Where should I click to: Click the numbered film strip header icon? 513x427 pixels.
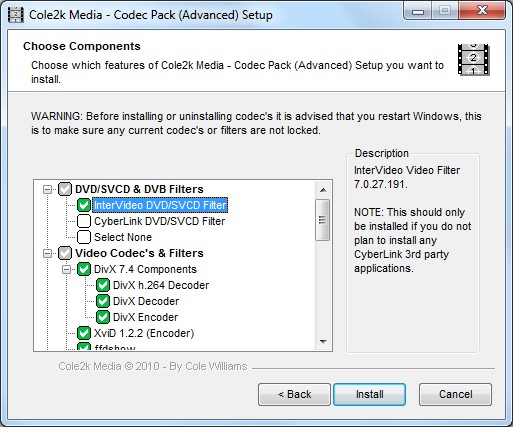coord(473,60)
